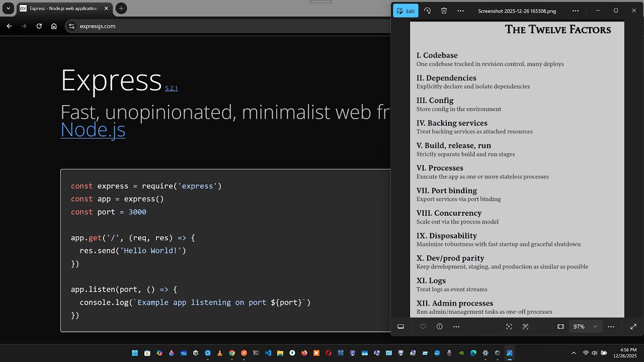The width and height of the screenshot is (644, 362).
Task: Click the code line const port = 3000
Action: tap(109, 212)
